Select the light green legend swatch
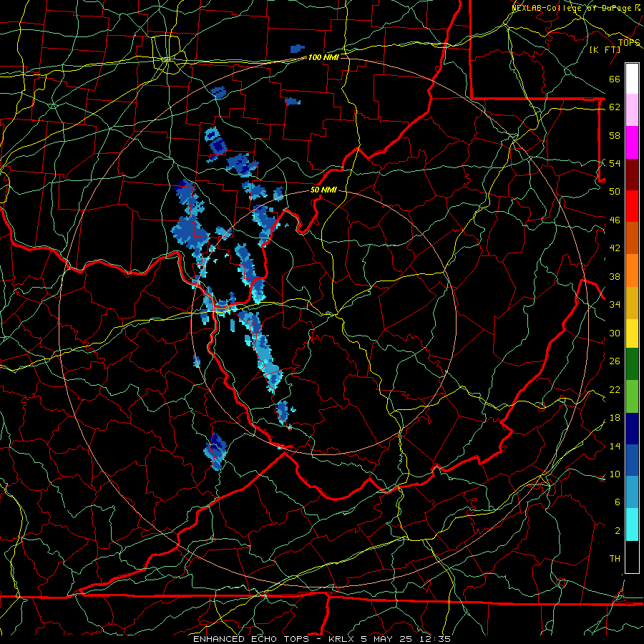This screenshot has width=644, height=644. (632, 396)
